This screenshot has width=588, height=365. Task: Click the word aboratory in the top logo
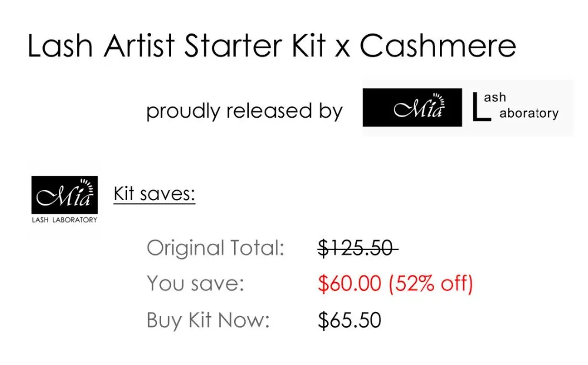pos(529,114)
